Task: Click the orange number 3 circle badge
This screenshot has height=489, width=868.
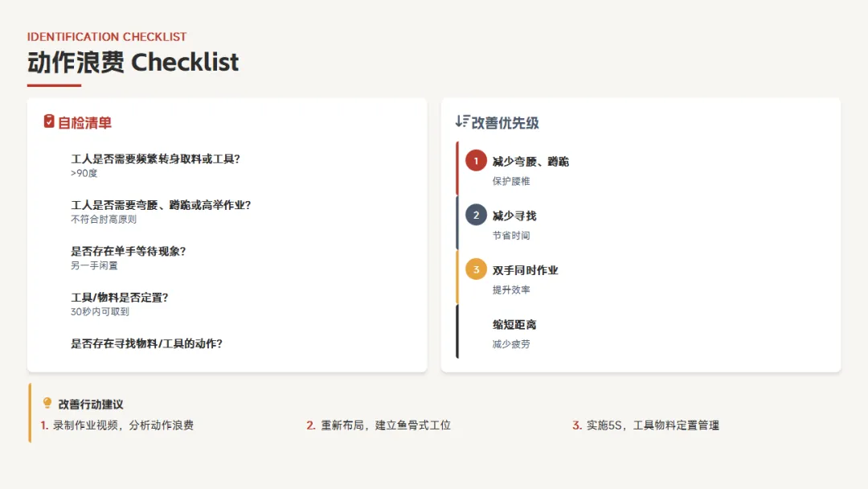Action: coord(476,269)
